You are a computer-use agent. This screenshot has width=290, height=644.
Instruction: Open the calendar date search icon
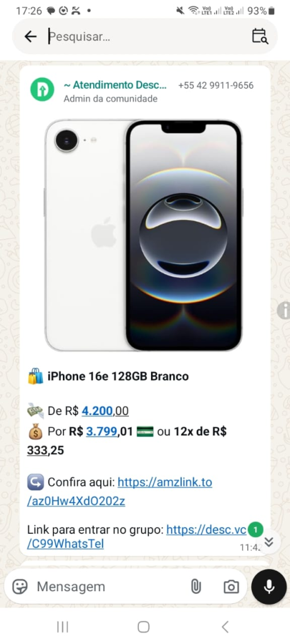click(260, 36)
